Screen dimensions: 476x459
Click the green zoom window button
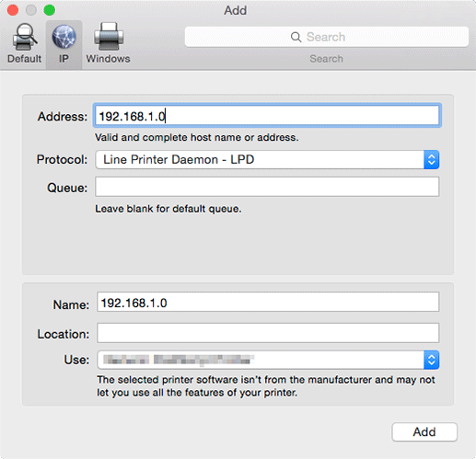click(50, 10)
